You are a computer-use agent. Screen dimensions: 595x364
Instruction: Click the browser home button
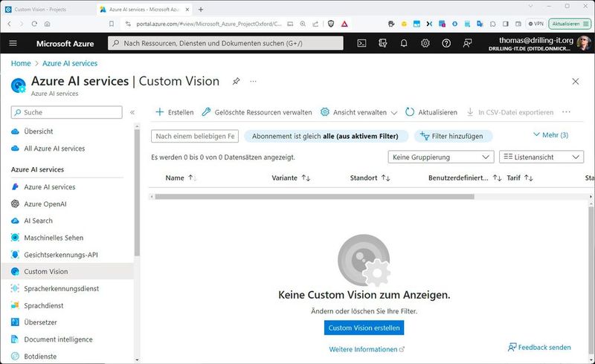tap(47, 24)
